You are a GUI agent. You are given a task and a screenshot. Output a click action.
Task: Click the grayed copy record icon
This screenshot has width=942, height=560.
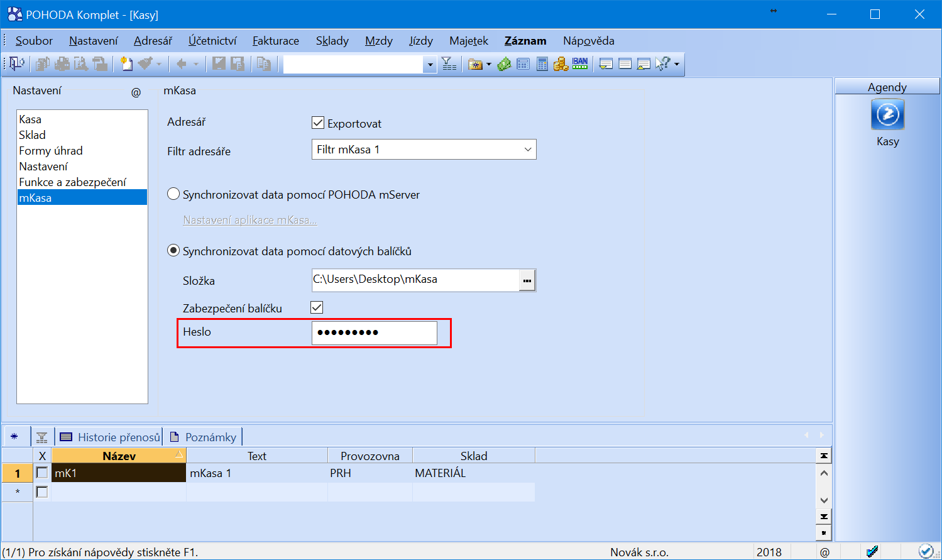pos(264,63)
